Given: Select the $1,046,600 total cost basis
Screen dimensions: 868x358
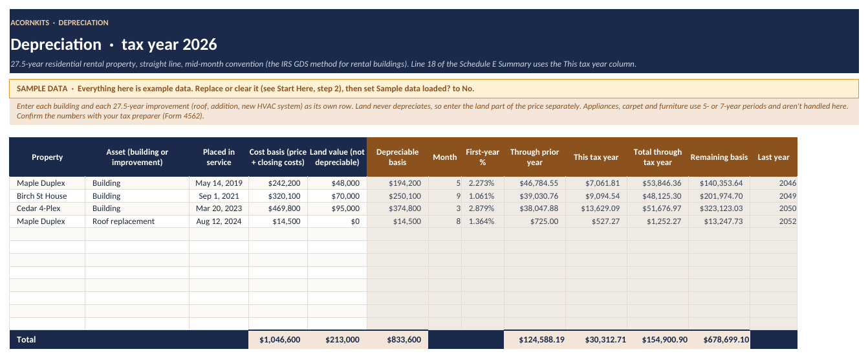Looking at the screenshot, I should point(278,339).
